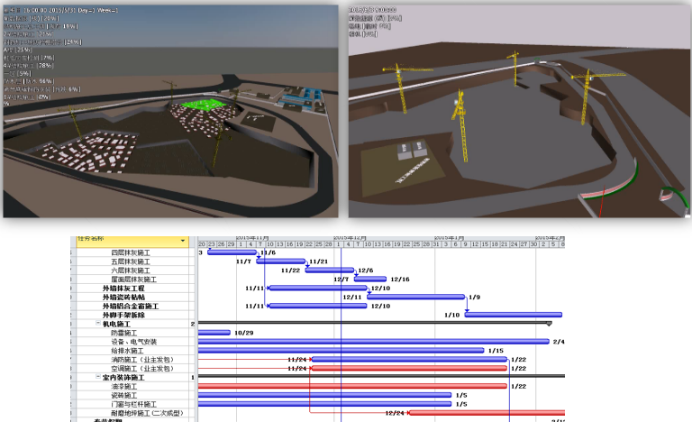Collapse the 室内装饰施工 task group
The width and height of the screenshot is (692, 431).
(x=99, y=377)
